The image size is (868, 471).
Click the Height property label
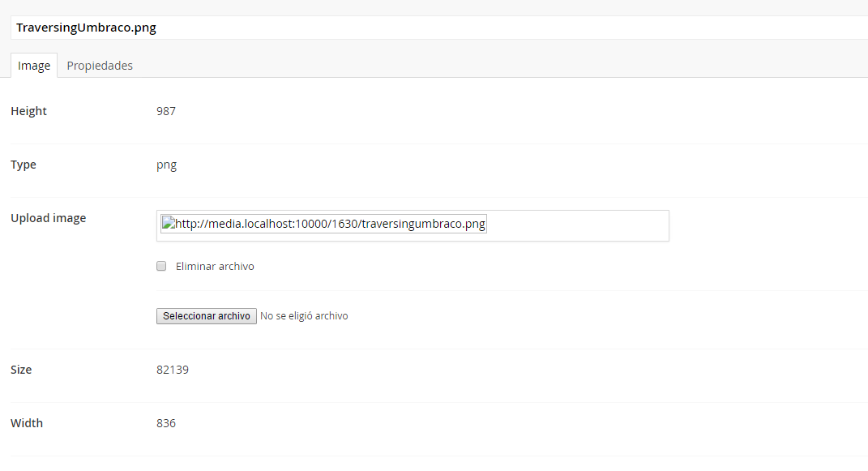[x=29, y=111]
